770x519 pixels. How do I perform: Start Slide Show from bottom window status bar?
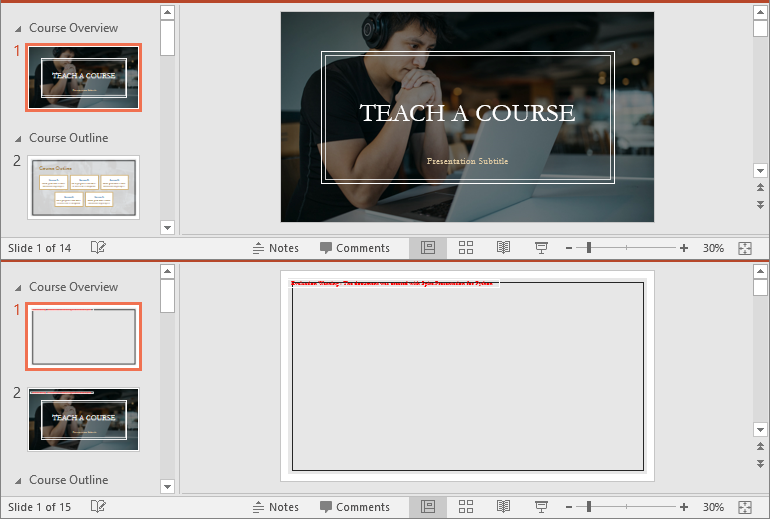[541, 507]
